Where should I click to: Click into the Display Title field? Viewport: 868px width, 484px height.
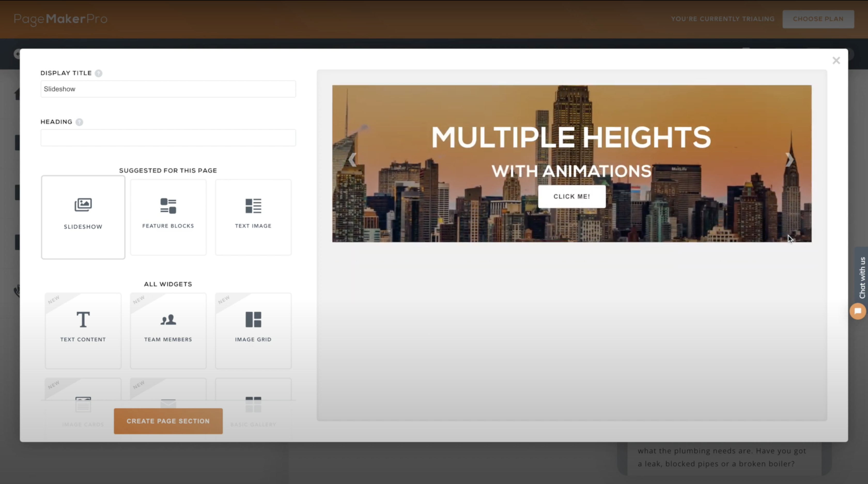tap(168, 89)
